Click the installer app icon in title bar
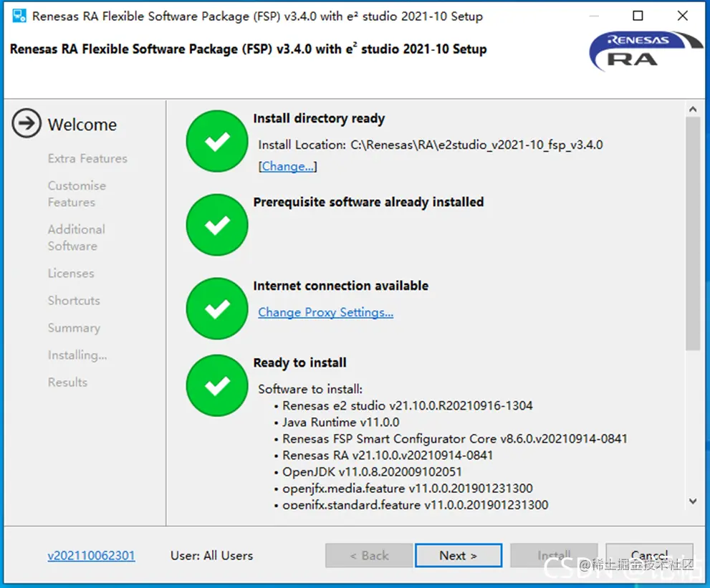 (19, 16)
